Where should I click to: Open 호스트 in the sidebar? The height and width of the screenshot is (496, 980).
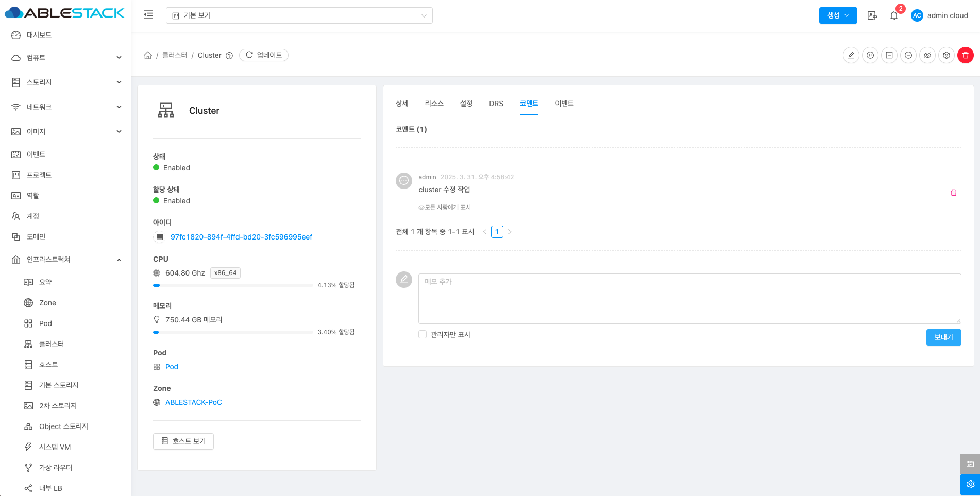(x=48, y=365)
